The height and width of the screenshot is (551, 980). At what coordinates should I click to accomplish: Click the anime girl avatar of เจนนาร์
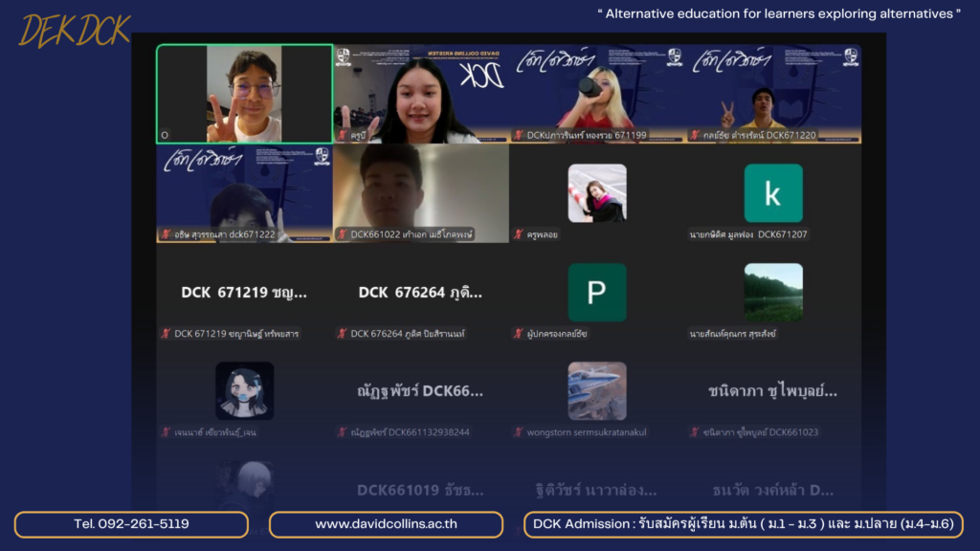[x=244, y=391]
